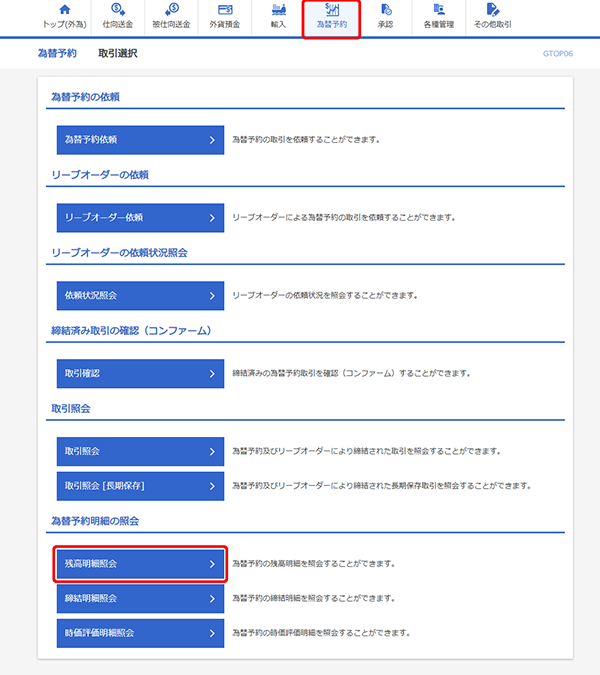
Task: Click chevron arrow on 締結明細照会 button
Action: [x=212, y=598]
